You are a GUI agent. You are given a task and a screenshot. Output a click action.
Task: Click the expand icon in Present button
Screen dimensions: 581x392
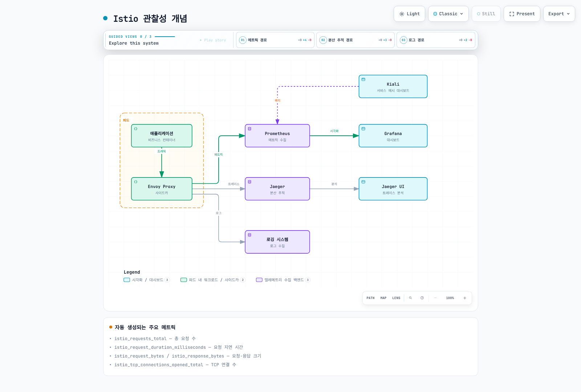(512, 14)
